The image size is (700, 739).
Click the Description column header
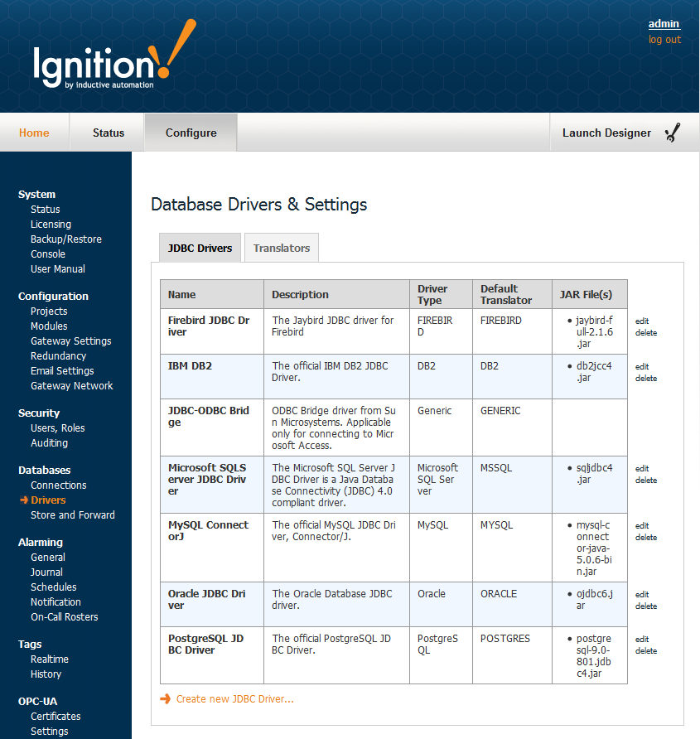[336, 295]
